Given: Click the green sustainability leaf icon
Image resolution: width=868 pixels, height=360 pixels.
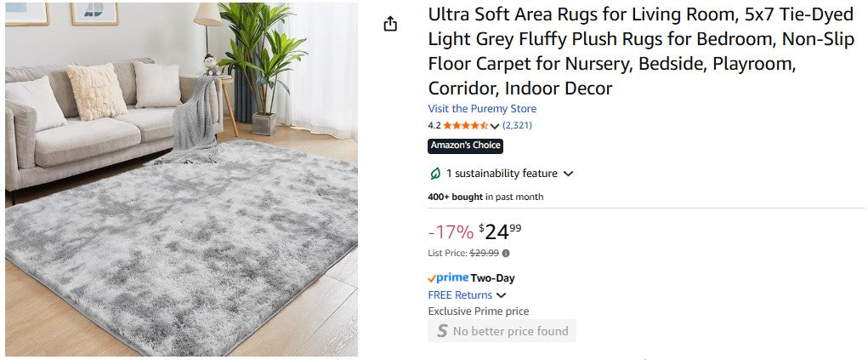Looking at the screenshot, I should pyautogui.click(x=435, y=174).
